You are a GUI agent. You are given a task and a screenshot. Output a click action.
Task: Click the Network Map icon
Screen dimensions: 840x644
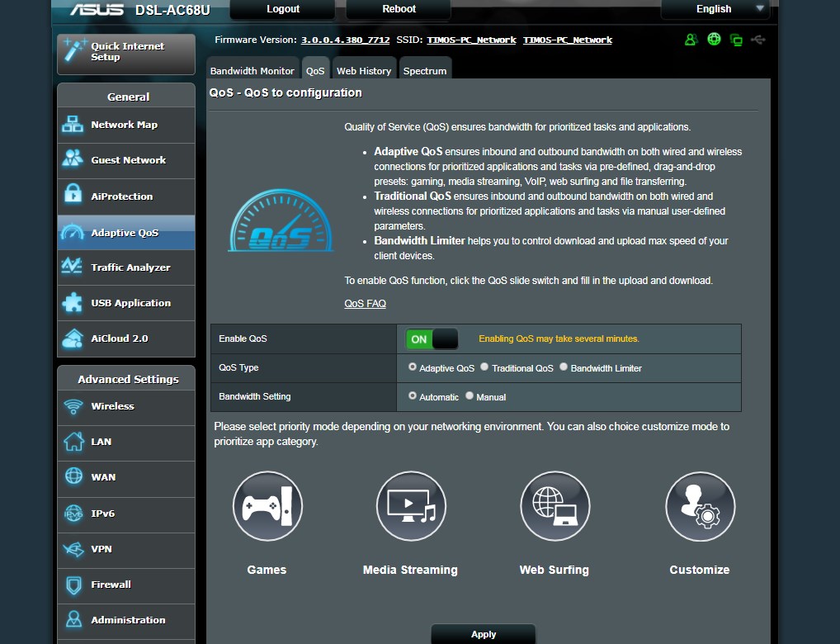click(73, 125)
